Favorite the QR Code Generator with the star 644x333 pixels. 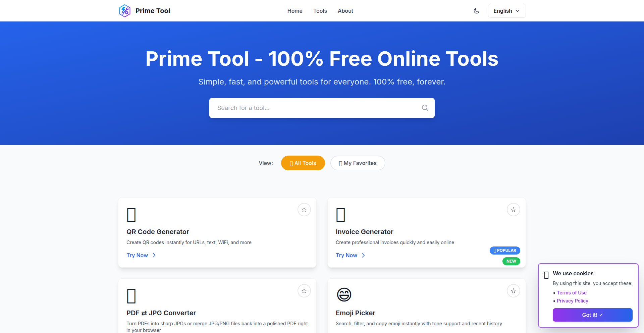click(304, 209)
